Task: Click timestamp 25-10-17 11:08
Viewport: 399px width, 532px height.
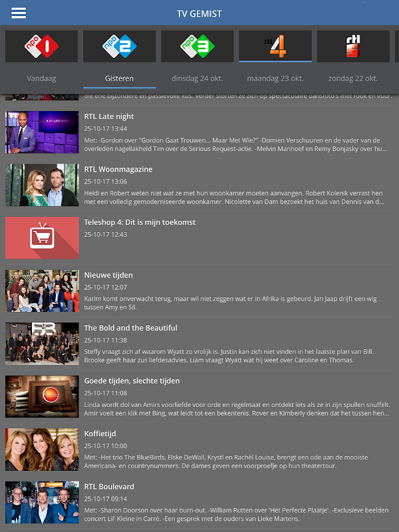Action: (106, 393)
